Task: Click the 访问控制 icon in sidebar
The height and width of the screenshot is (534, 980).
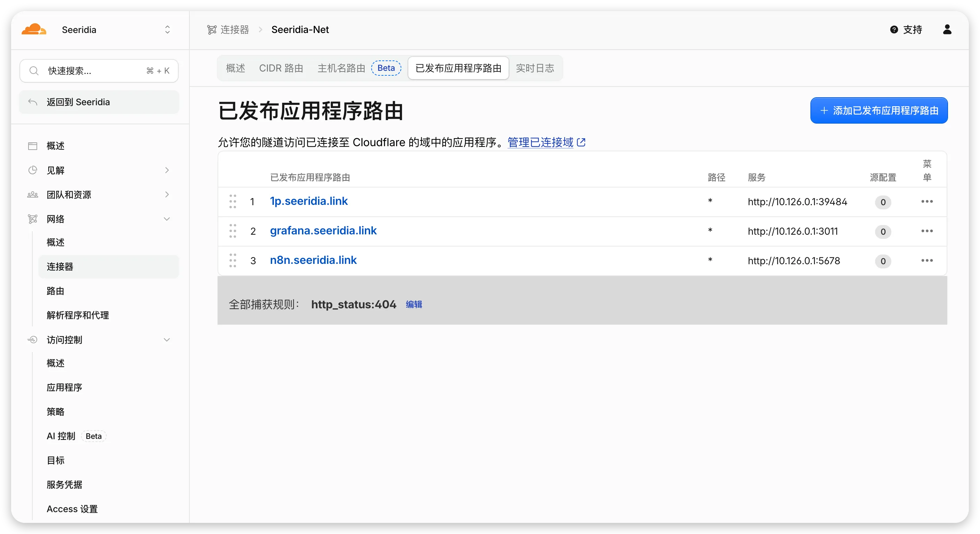Action: click(x=33, y=340)
